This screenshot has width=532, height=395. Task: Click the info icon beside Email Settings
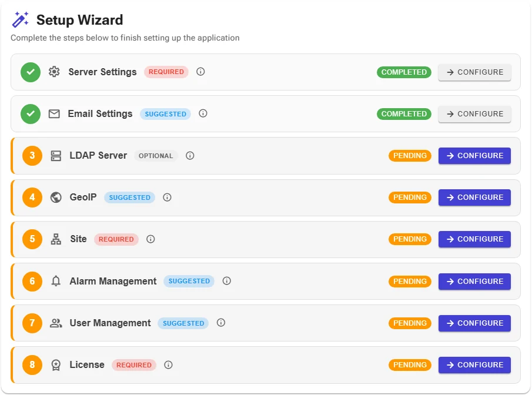pyautogui.click(x=203, y=113)
